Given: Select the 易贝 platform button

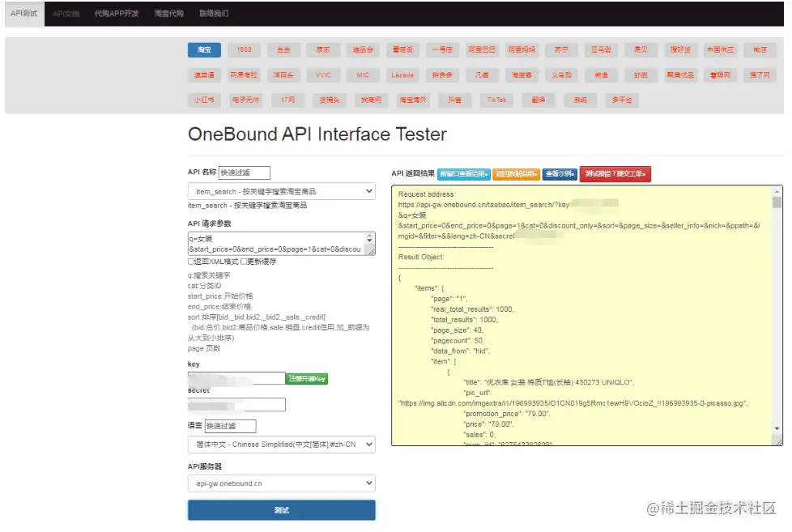Looking at the screenshot, I should (641, 49).
